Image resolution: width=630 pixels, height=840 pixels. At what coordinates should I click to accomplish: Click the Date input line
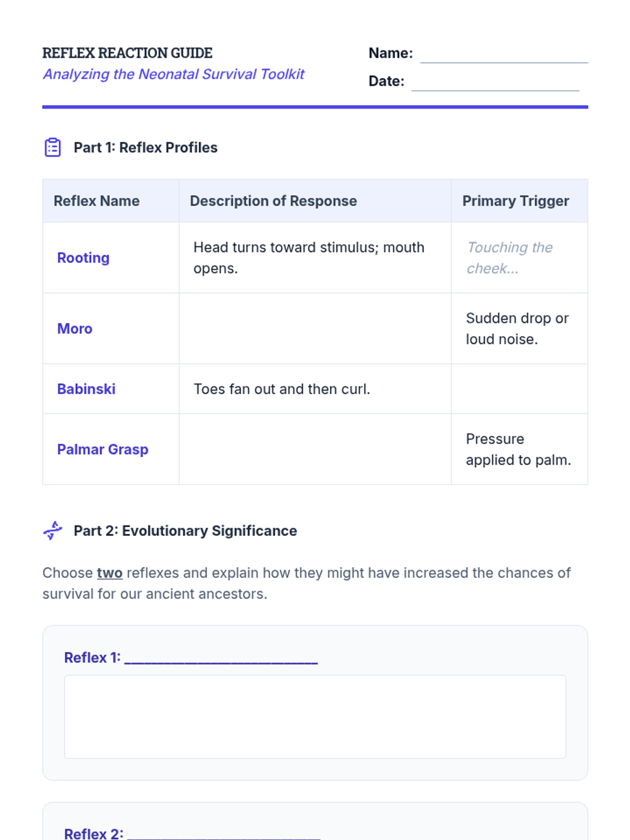pyautogui.click(x=495, y=82)
